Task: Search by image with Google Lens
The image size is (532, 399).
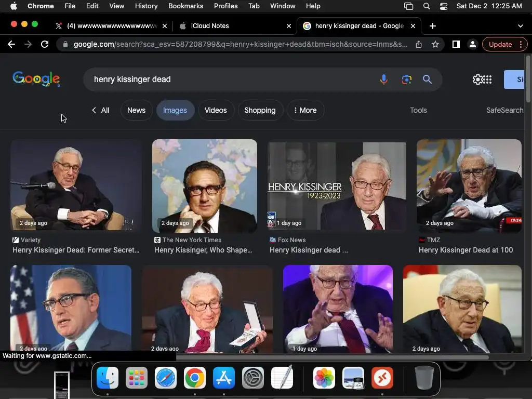Action: coord(406,79)
